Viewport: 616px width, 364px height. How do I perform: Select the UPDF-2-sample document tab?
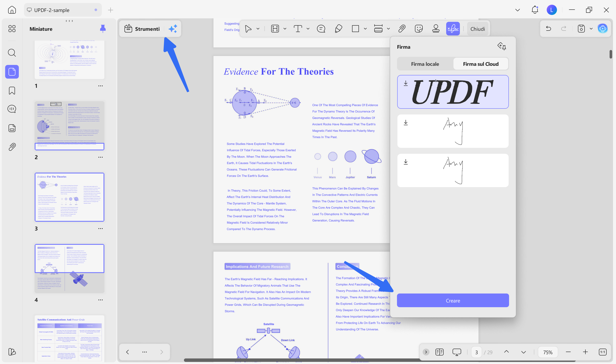[x=63, y=10]
